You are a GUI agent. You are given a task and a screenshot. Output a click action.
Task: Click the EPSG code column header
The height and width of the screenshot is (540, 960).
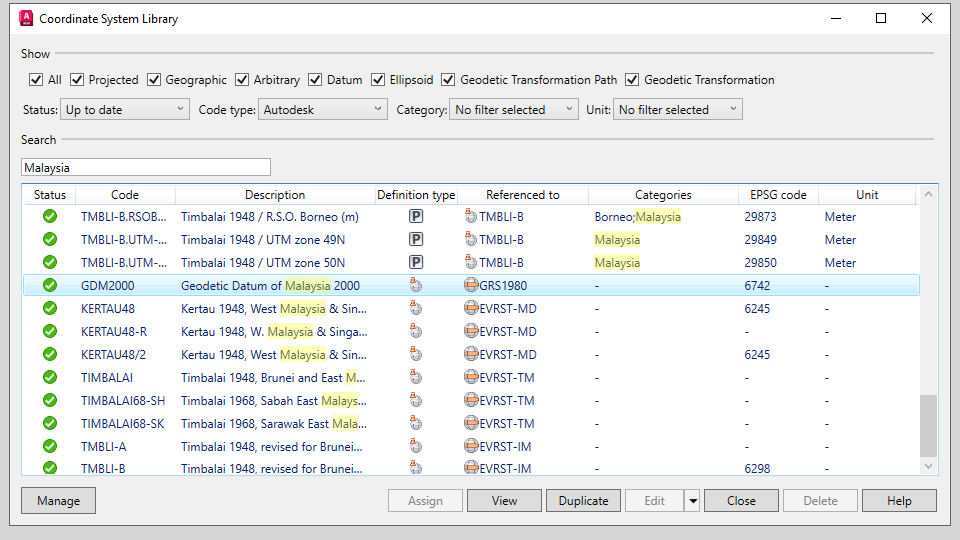tap(777, 195)
